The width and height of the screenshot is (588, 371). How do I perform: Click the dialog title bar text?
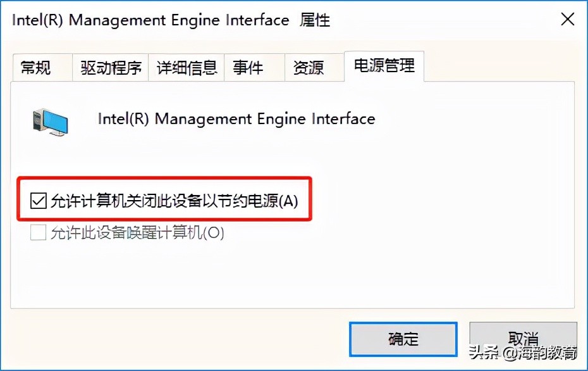pyautogui.click(x=171, y=20)
